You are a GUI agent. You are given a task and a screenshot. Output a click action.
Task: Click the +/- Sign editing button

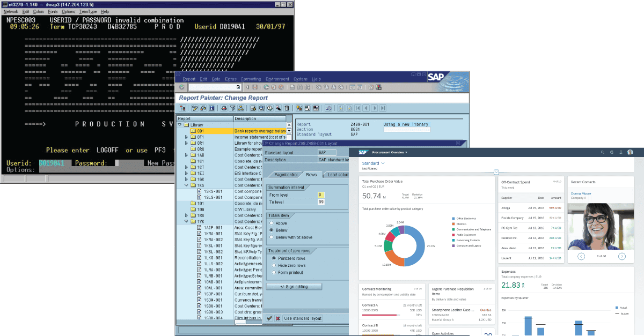[294, 287]
